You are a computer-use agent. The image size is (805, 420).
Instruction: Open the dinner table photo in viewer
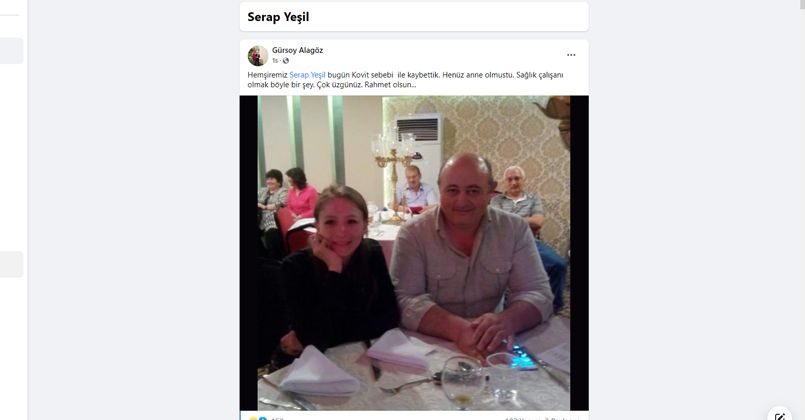(x=414, y=253)
